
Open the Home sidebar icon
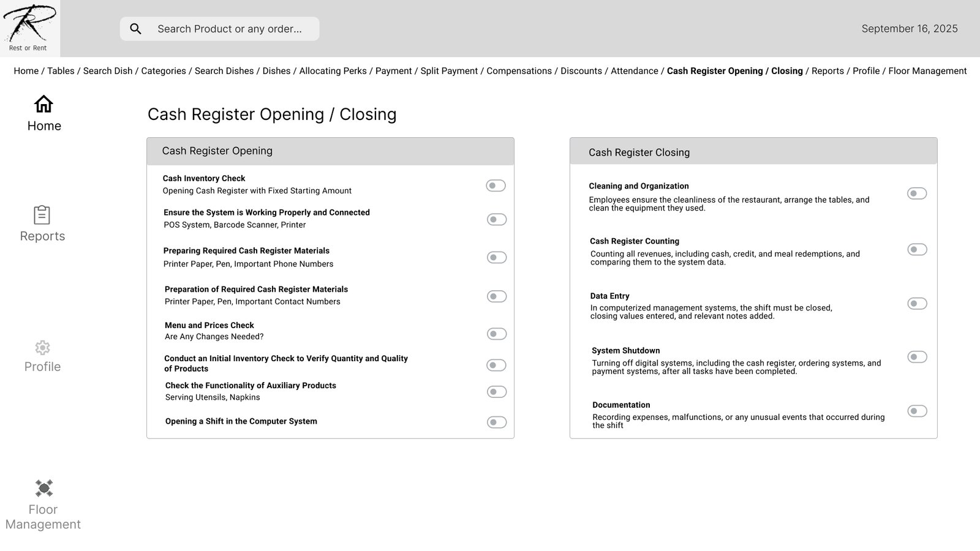pos(43,105)
